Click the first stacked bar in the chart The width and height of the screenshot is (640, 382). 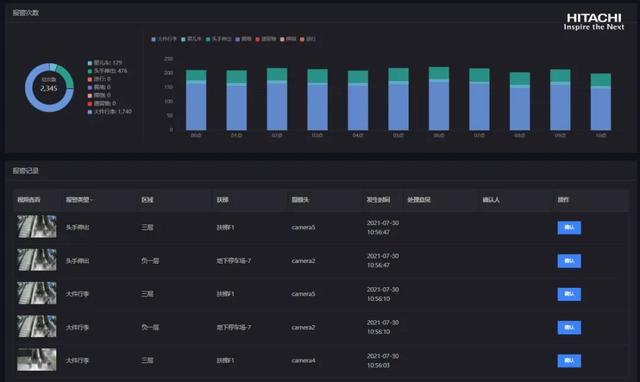196,100
